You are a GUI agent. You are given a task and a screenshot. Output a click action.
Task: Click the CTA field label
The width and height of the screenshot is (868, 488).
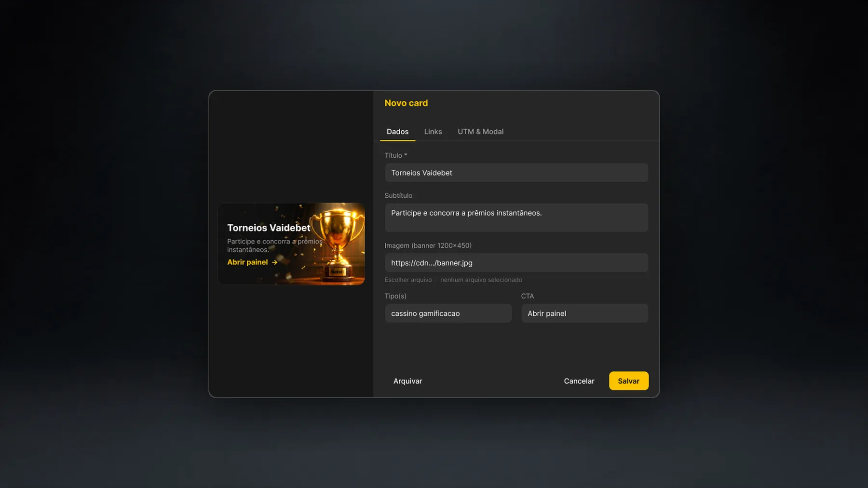pyautogui.click(x=528, y=296)
